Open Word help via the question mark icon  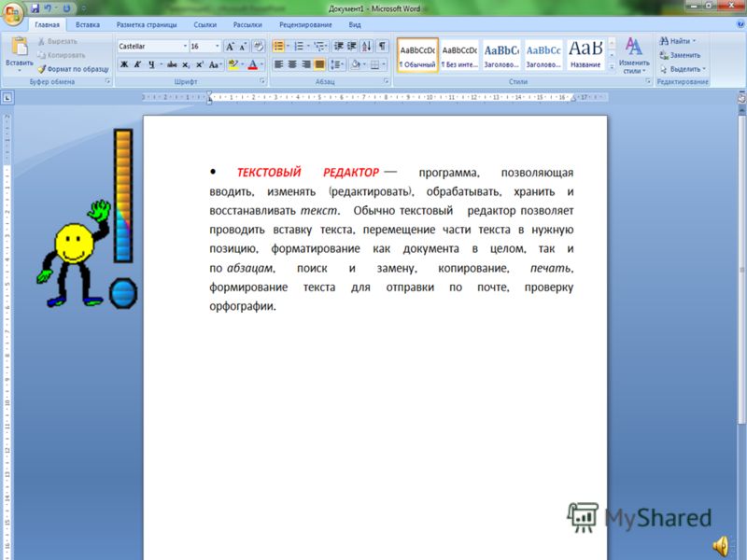coord(740,24)
